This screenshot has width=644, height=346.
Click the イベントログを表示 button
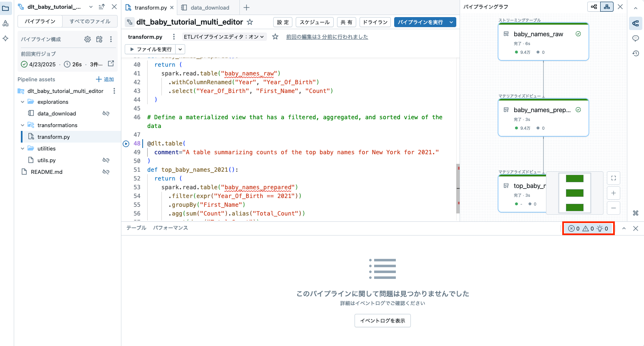[x=382, y=321]
